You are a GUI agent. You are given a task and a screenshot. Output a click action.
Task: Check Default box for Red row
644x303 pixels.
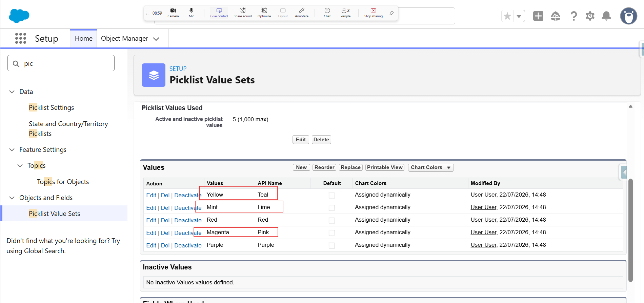[332, 220]
